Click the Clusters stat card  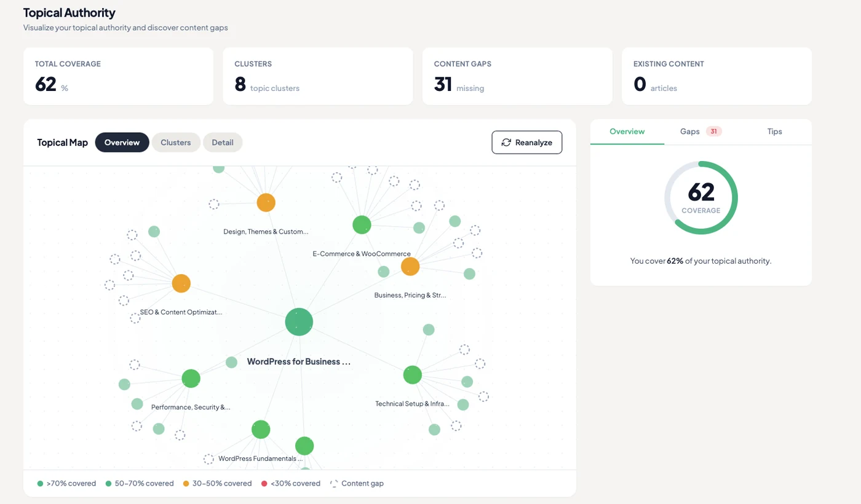click(318, 76)
